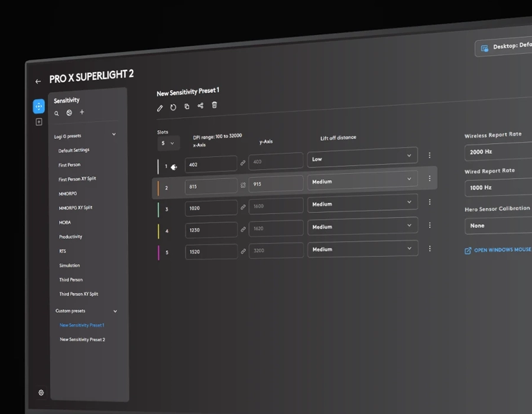Screen dimensions: 532x414
Task: Select the Simulation preset
Action: (70, 266)
